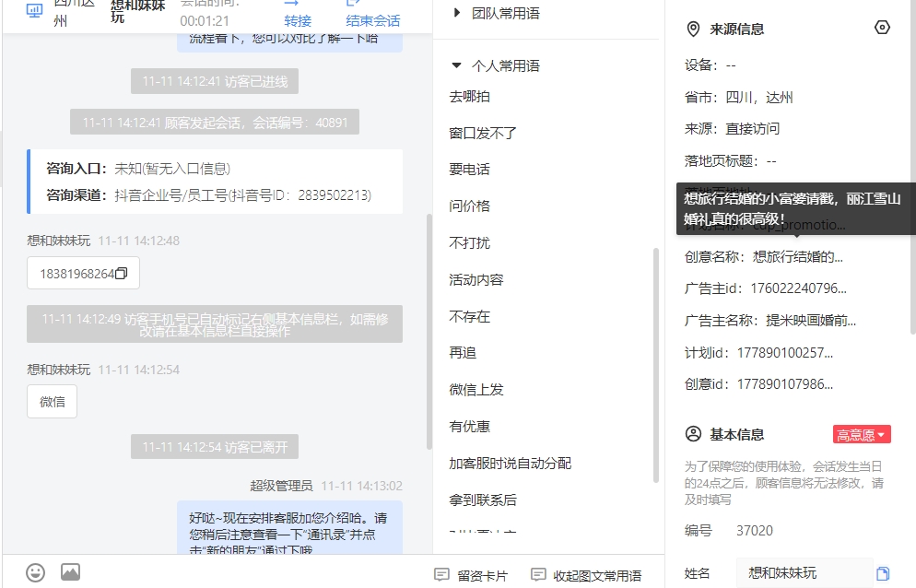Click the notice with 会话编号：40891

click(215, 123)
